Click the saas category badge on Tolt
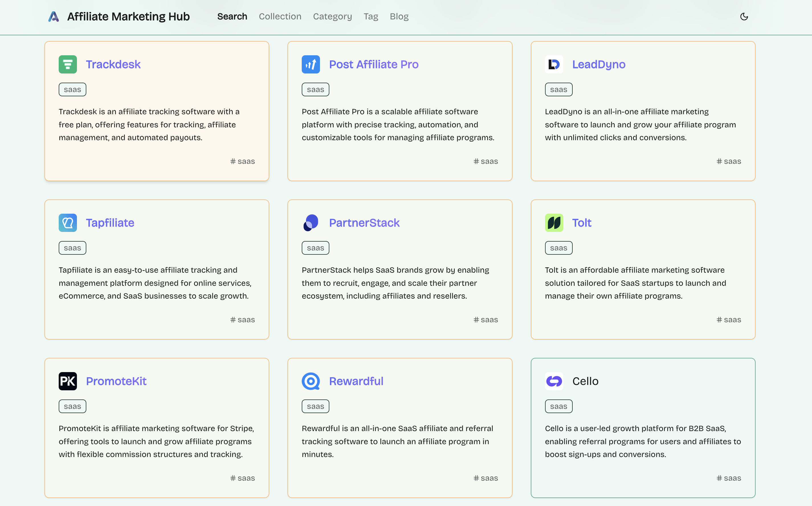 (558, 248)
